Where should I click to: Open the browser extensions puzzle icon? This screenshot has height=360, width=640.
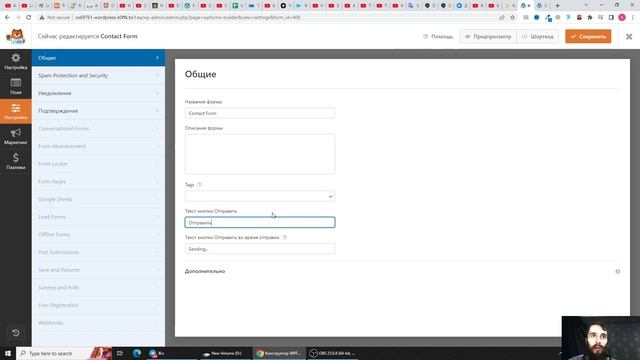pos(590,18)
